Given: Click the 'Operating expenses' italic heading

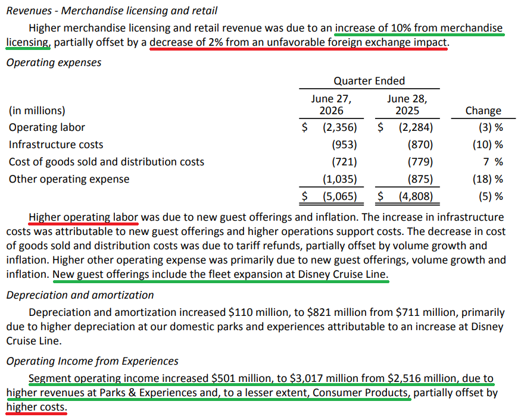Looking at the screenshot, I should coord(54,62).
